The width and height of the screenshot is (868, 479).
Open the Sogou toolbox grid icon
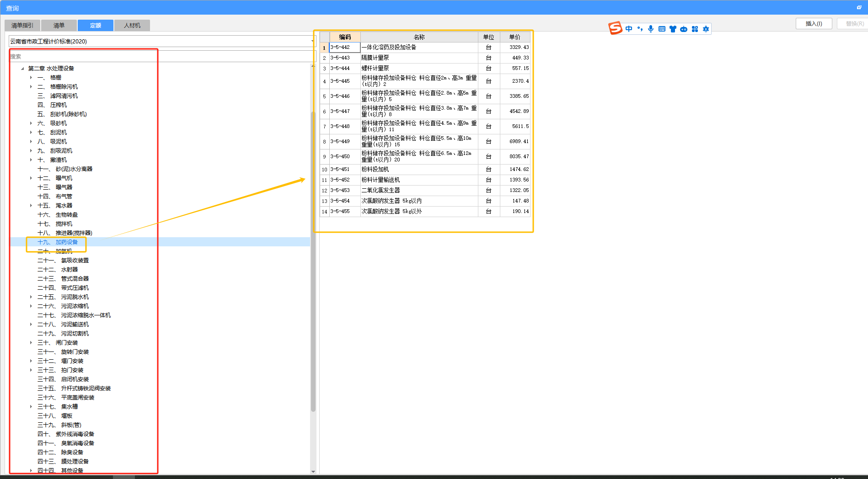click(695, 29)
